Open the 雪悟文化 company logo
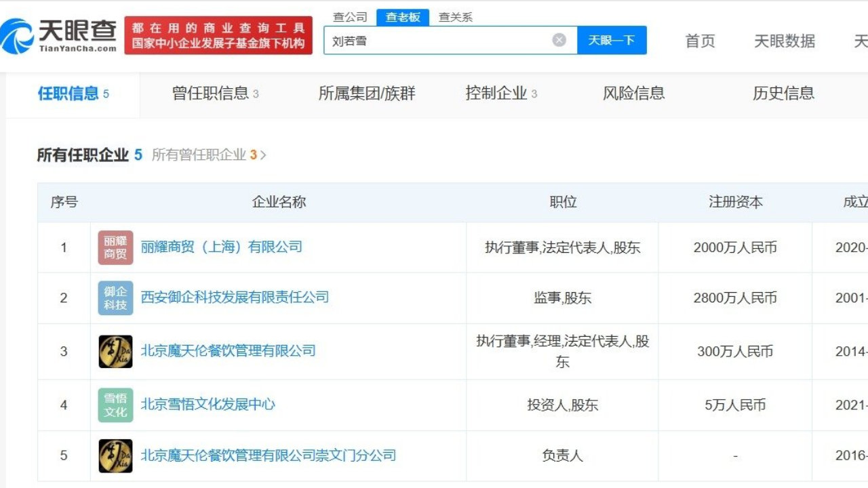The image size is (868, 488). click(115, 405)
